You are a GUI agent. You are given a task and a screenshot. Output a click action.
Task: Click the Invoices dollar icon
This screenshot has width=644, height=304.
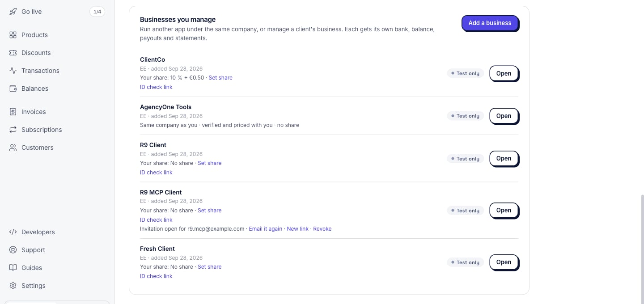tap(13, 112)
